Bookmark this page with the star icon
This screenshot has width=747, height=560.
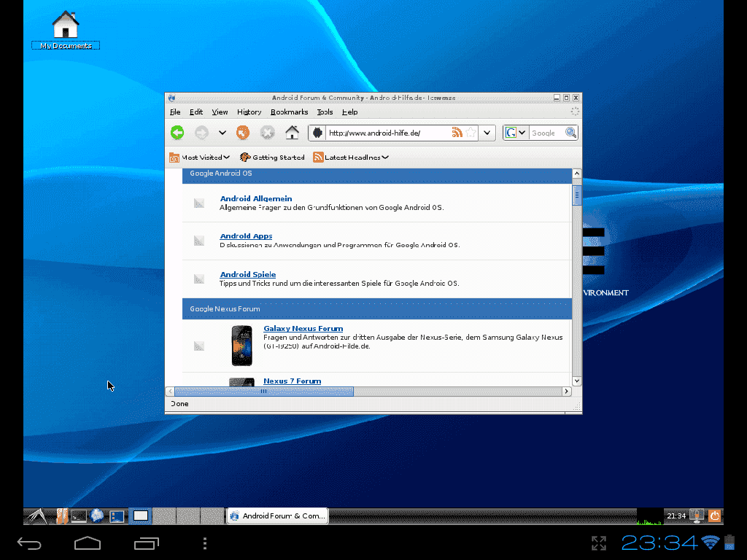click(471, 133)
